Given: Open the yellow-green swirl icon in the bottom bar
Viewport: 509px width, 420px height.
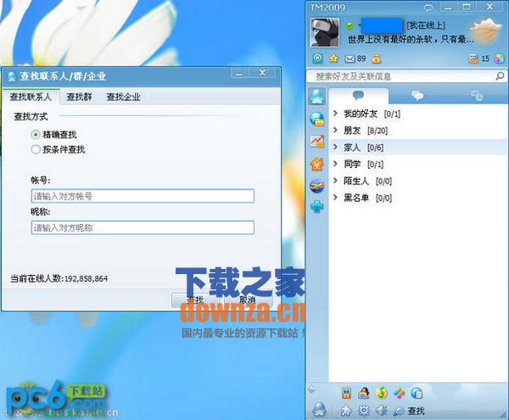Looking at the screenshot, I should click(382, 393).
